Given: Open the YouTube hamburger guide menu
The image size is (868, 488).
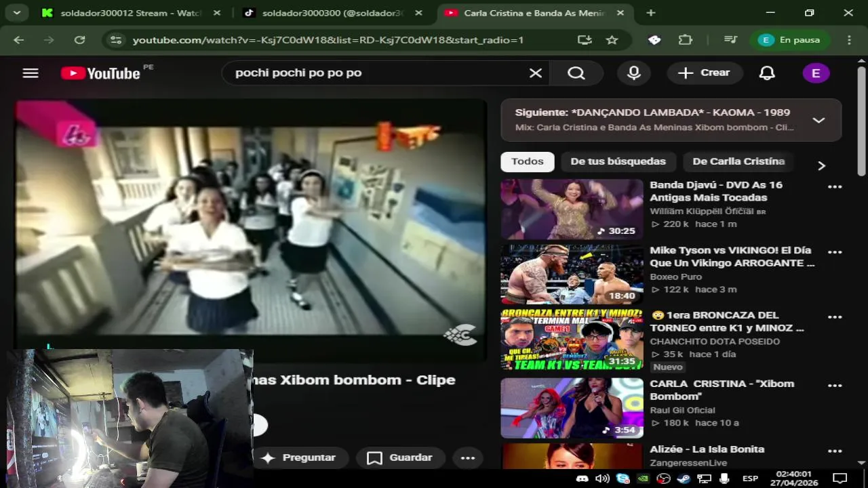Looking at the screenshot, I should [31, 73].
